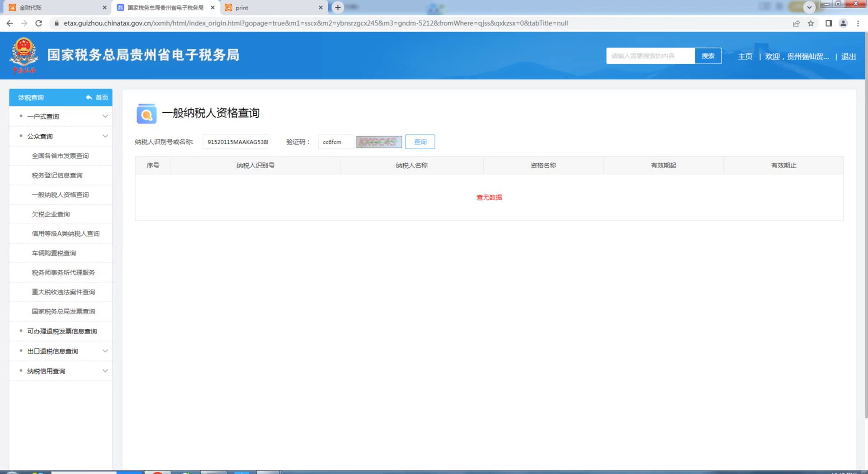Refresh the captcha verification image
868x474 pixels.
(x=379, y=142)
